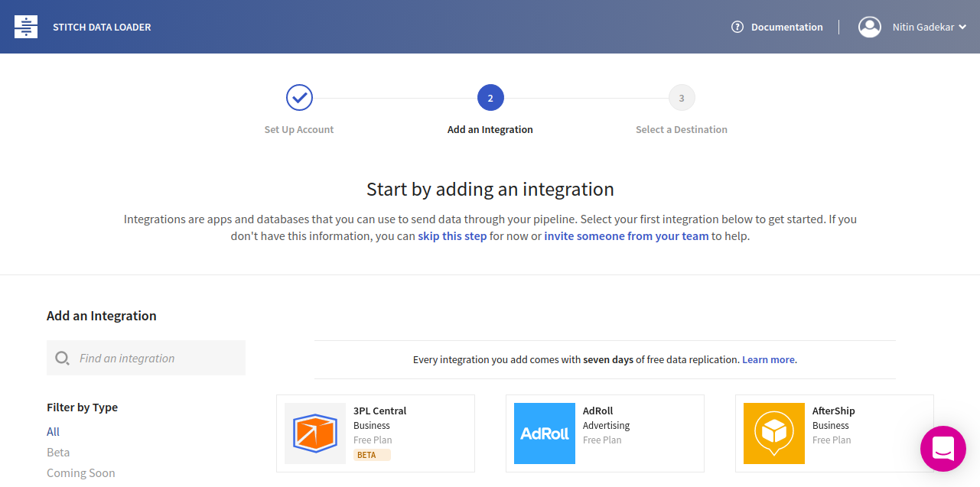Click Business label under 3PL Central
This screenshot has width=980, height=487.
pyautogui.click(x=372, y=426)
